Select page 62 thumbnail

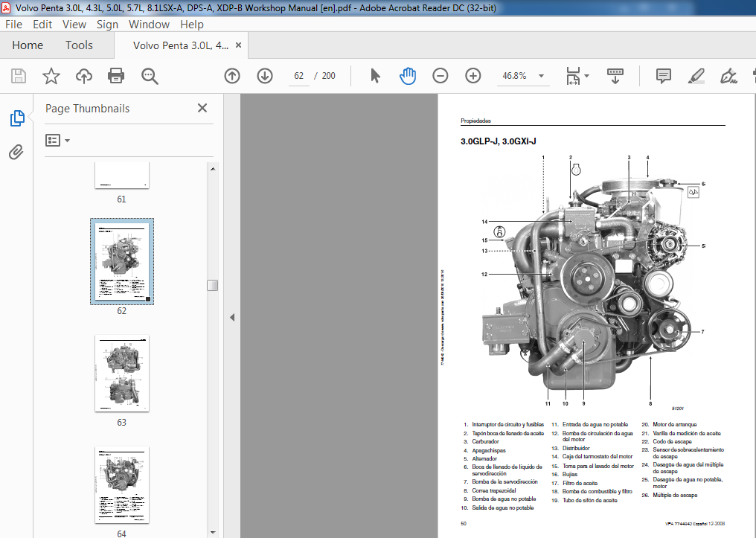click(122, 261)
